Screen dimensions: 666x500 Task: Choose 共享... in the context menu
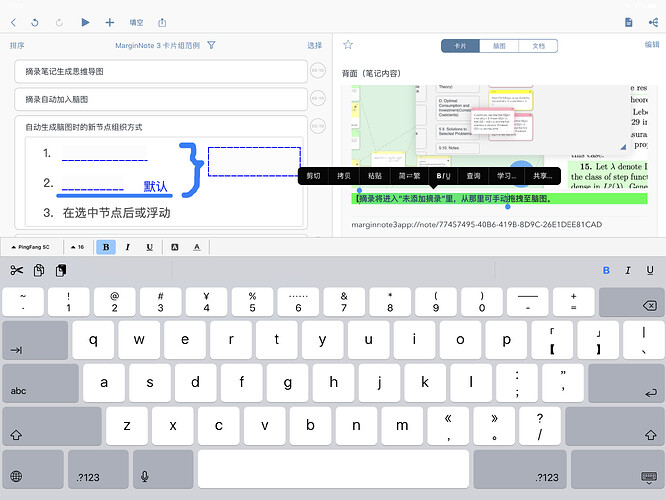click(542, 176)
